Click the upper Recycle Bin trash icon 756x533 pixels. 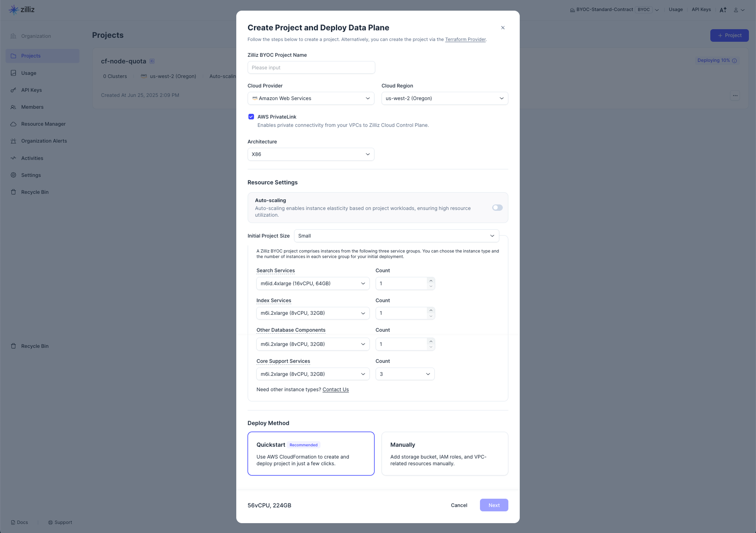13,192
